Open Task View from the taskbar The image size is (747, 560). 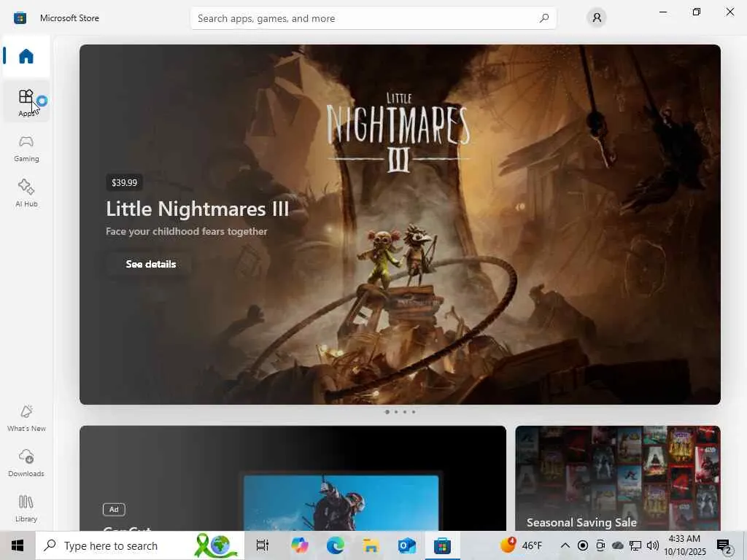[263, 545]
